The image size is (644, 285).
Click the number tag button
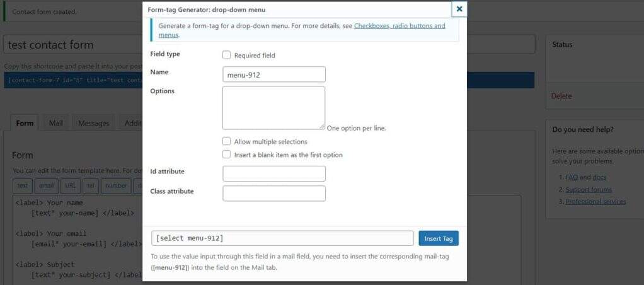point(116,185)
